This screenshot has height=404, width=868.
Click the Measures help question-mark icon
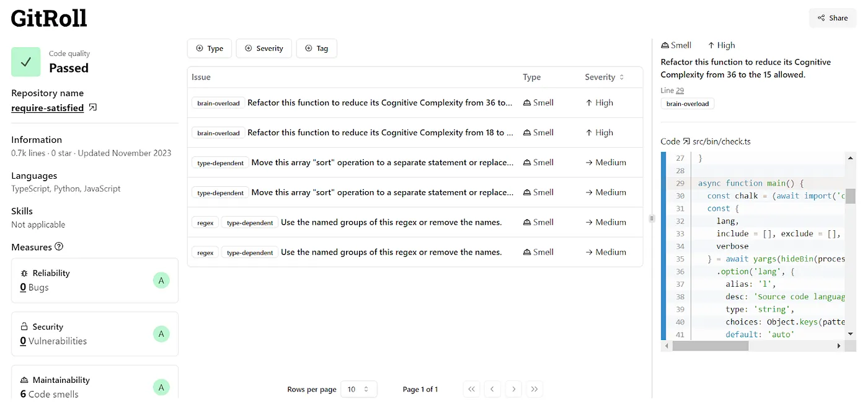pos(59,247)
